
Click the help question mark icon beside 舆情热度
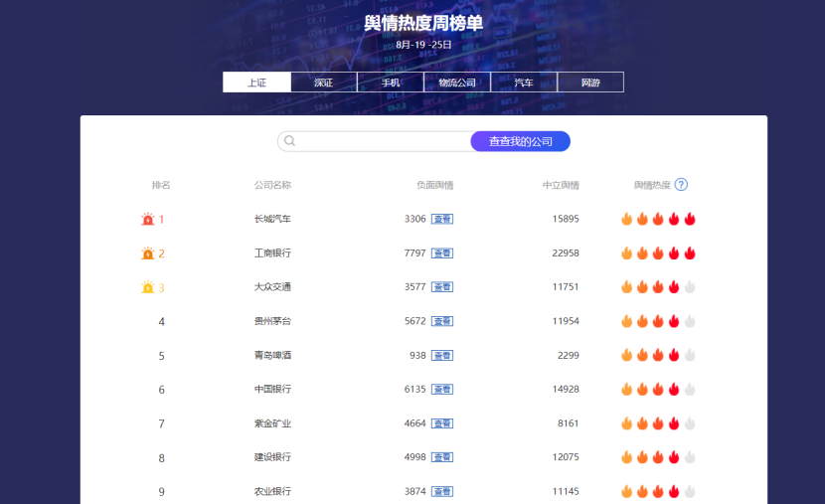(x=681, y=185)
